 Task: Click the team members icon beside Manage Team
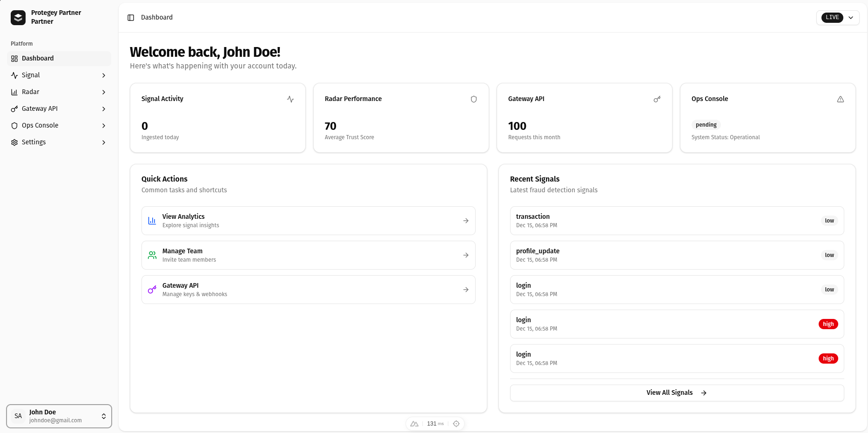pos(151,255)
